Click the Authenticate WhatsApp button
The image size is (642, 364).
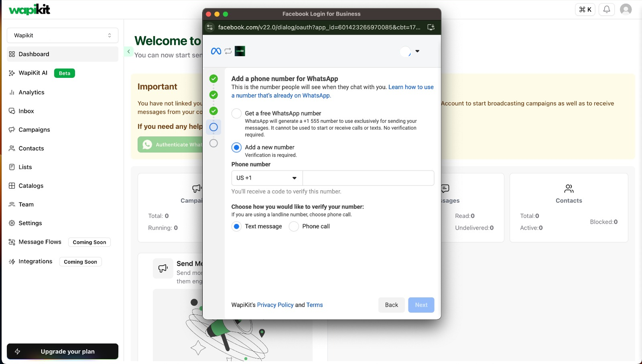tap(170, 144)
